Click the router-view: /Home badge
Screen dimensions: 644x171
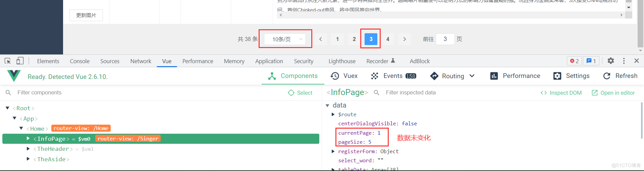pyautogui.click(x=81, y=128)
